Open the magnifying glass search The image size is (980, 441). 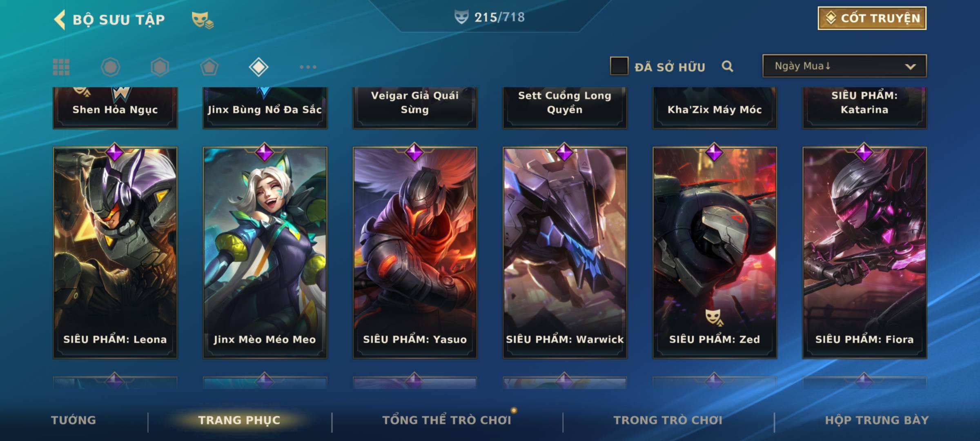click(x=727, y=66)
